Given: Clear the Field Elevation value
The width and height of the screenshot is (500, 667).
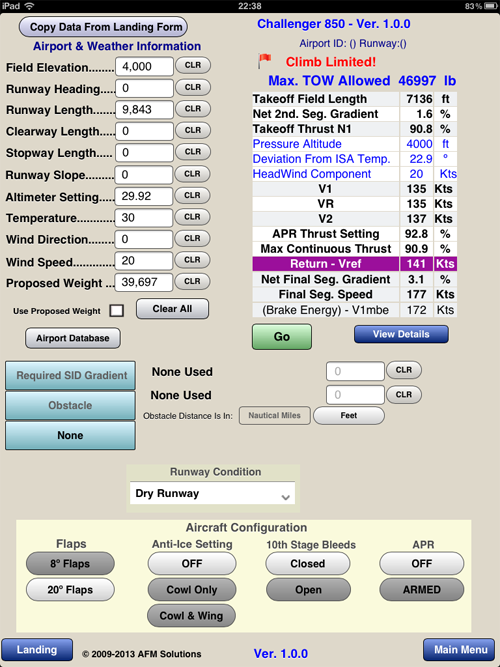Looking at the screenshot, I should (x=193, y=65).
